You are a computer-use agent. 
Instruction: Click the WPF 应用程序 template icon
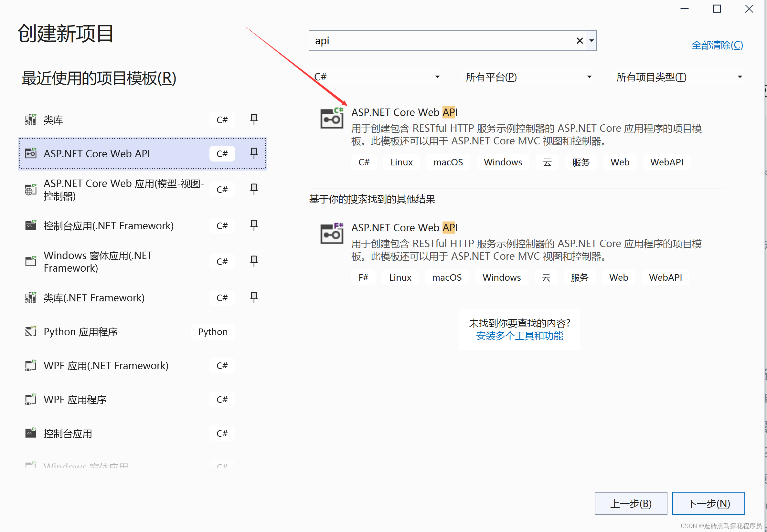click(30, 399)
